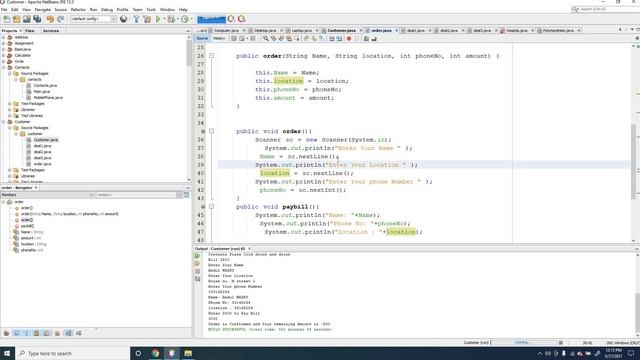This screenshot has width=640, height=360.
Task: Click the Build Project hammer icon
Action: (x=136, y=19)
